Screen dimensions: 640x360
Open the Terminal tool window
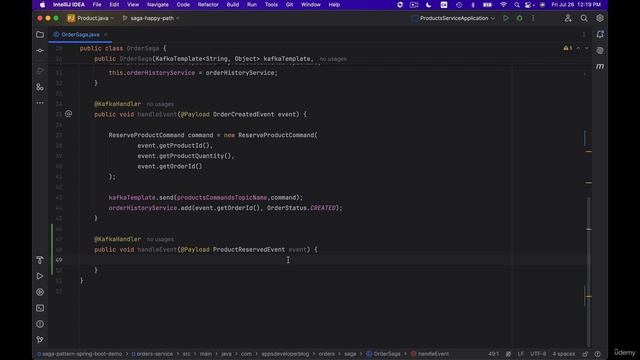pos(40,308)
